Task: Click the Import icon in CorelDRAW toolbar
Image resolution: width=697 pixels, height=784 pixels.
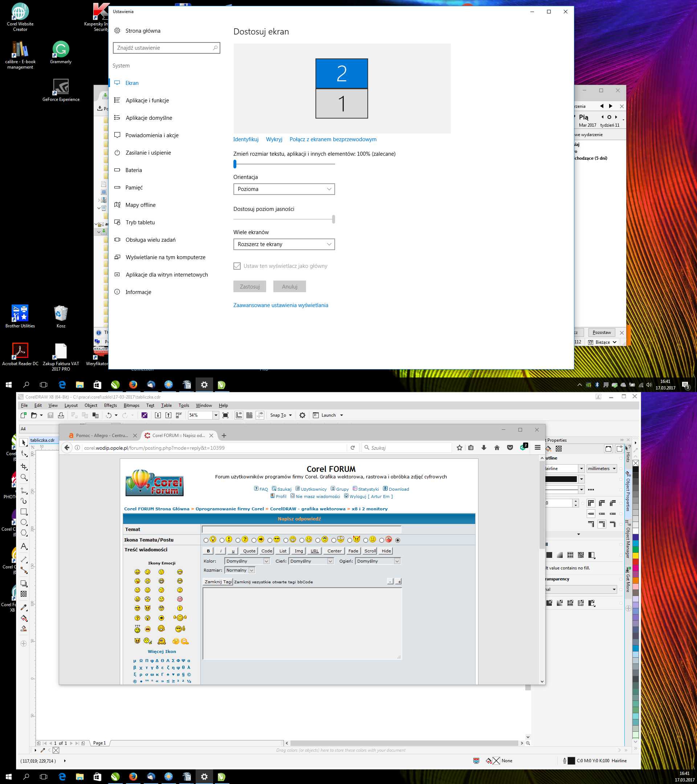Action: click(x=158, y=415)
